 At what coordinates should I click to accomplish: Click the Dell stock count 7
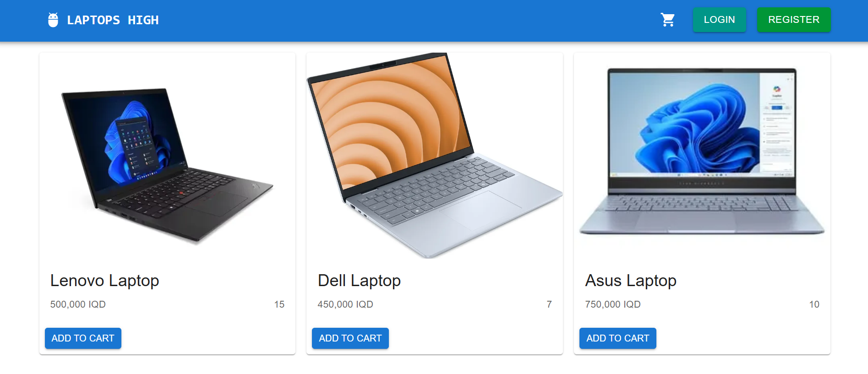tap(549, 304)
